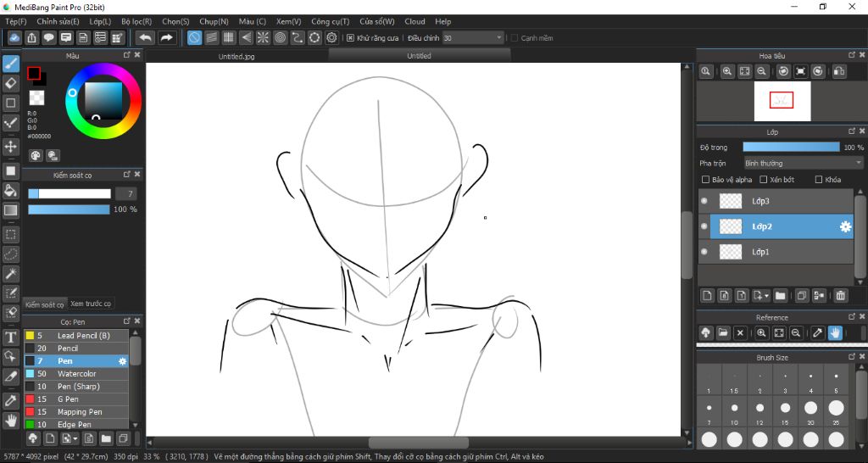Click the Undo arrow
The height and width of the screenshot is (463, 868).
point(146,37)
